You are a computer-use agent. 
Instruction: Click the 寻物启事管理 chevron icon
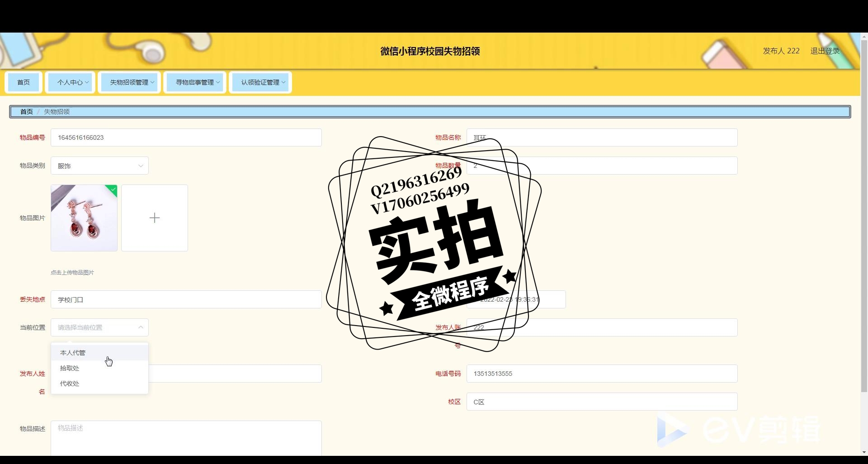pyautogui.click(x=218, y=82)
